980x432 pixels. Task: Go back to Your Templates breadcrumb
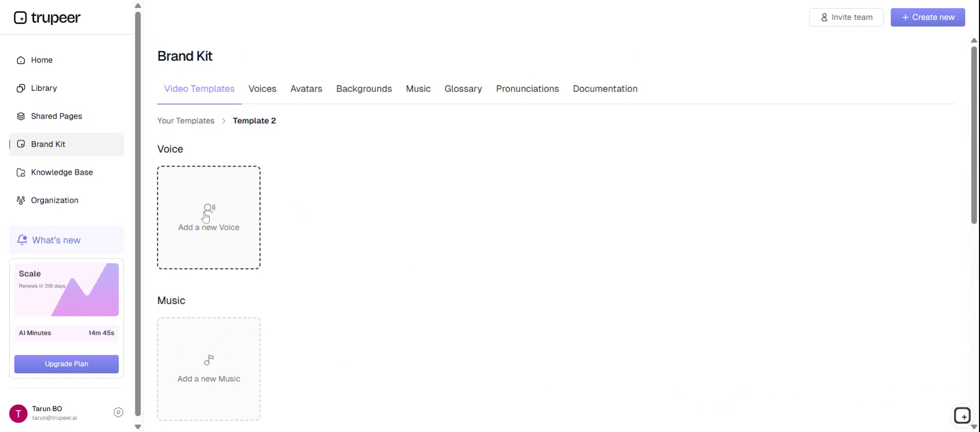186,121
